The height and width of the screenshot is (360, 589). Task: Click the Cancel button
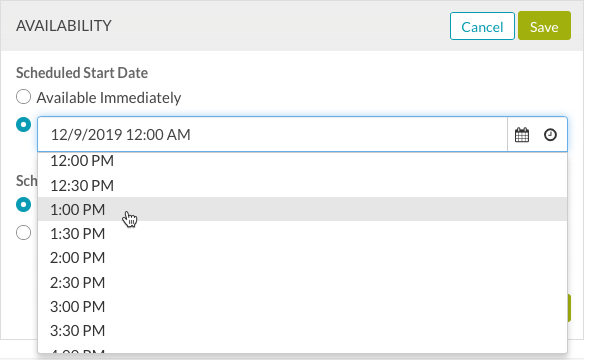pos(482,26)
